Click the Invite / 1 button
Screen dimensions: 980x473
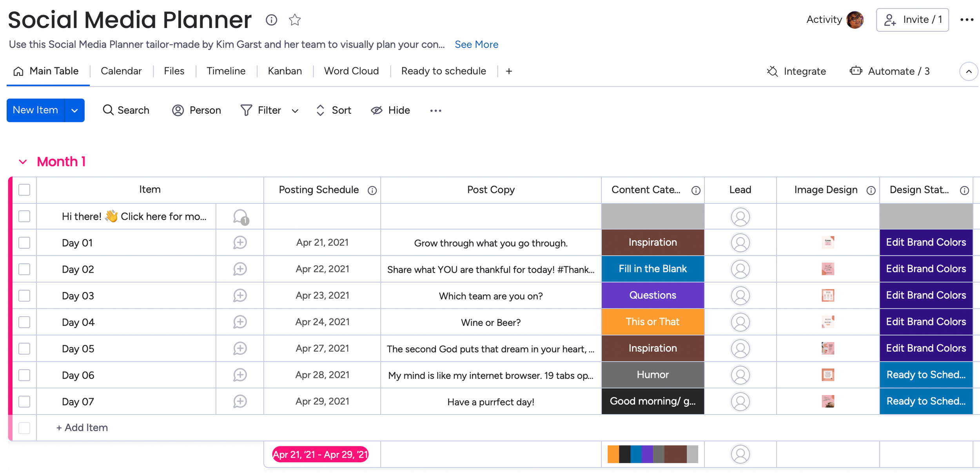point(912,20)
